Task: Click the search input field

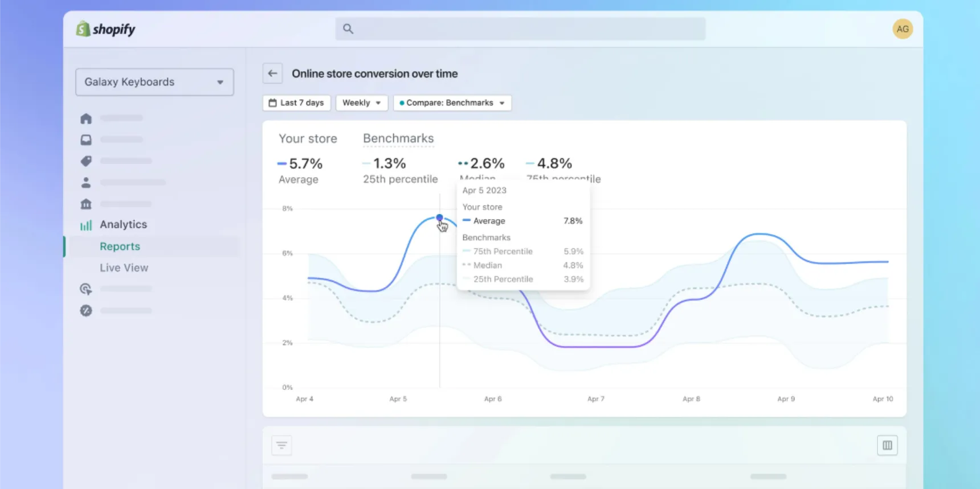Action: [x=520, y=29]
